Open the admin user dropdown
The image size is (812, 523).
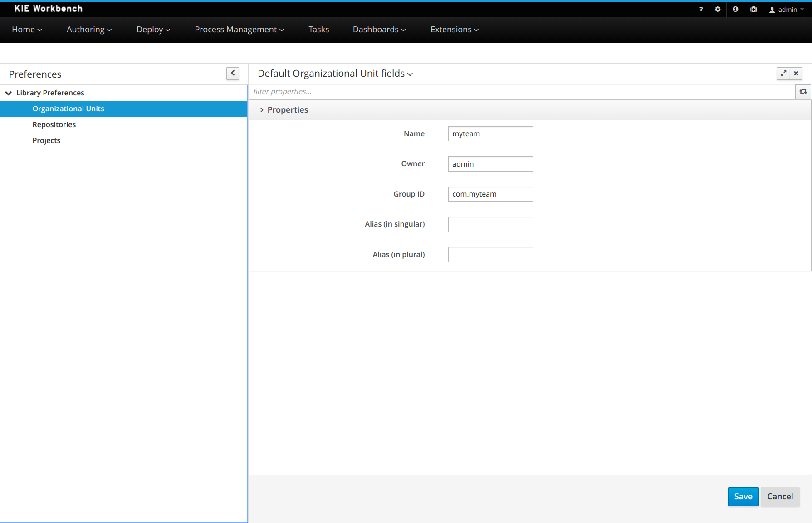coord(787,10)
